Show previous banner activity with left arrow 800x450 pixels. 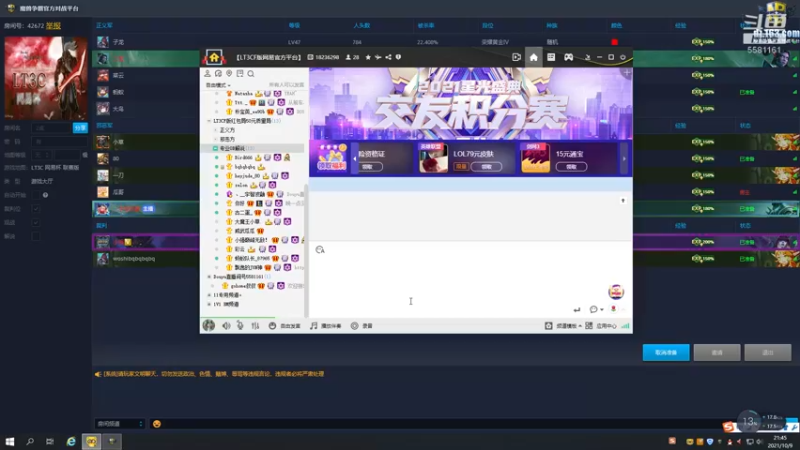pyautogui.click(x=355, y=159)
